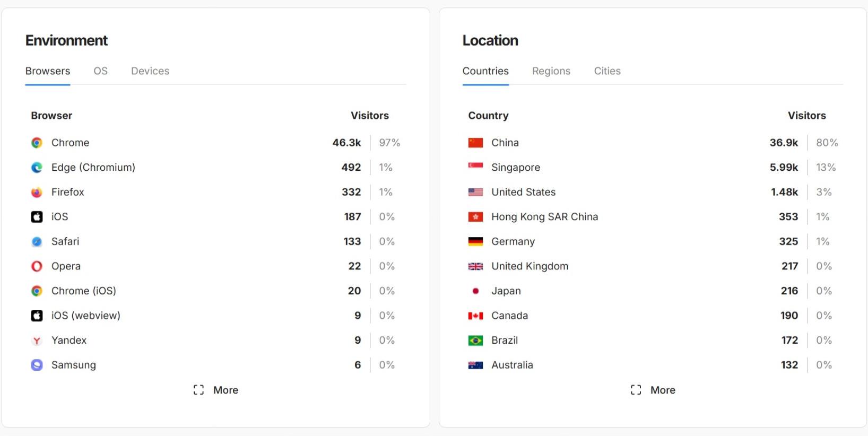Click the Chrome browser icon

(x=37, y=143)
